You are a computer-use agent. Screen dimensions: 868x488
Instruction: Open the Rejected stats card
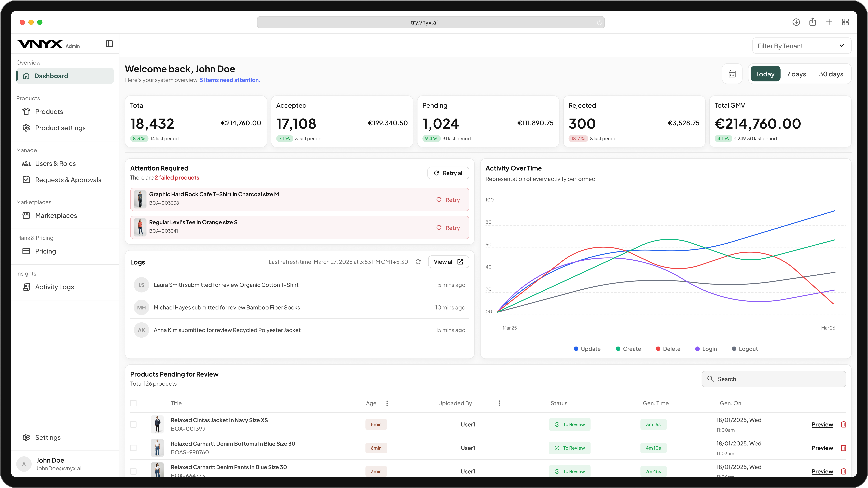click(x=634, y=122)
